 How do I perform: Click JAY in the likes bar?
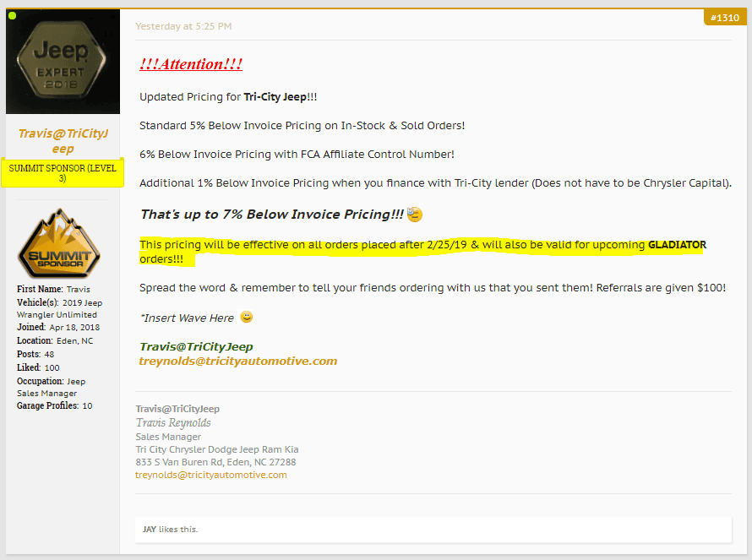[150, 530]
